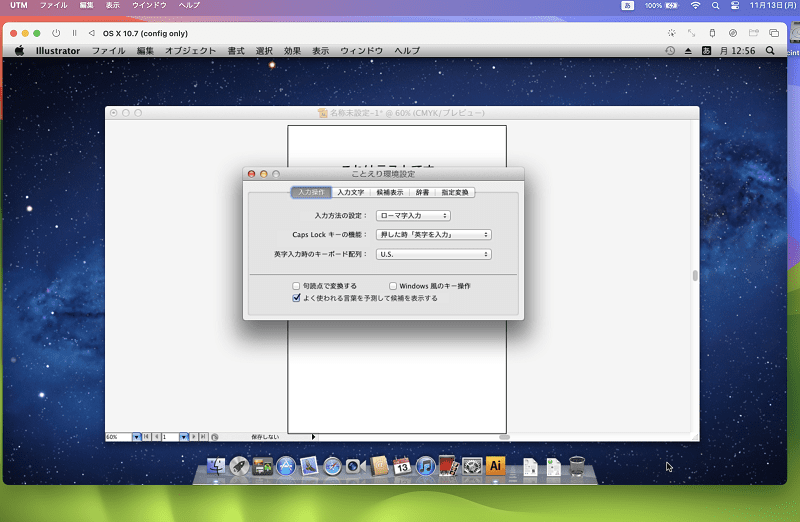Viewport: 800px width, 522px height.
Task: Open System Preferences gear in dock
Action: coord(472,466)
